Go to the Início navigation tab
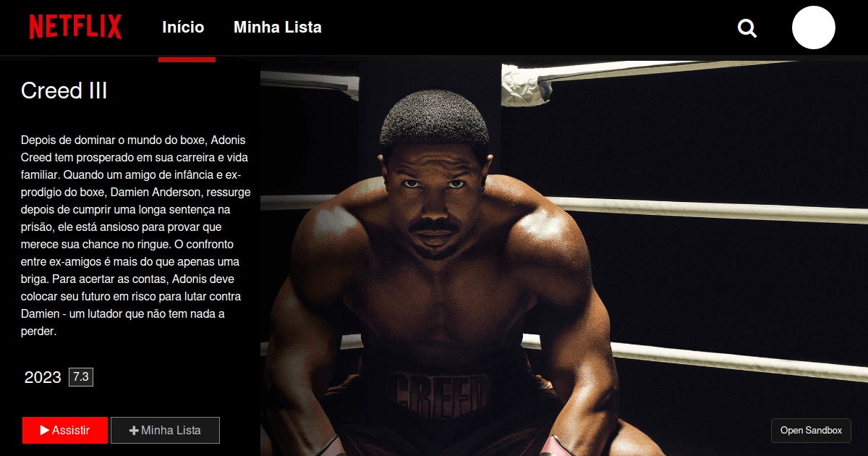The height and width of the screenshot is (456, 868). 183,28
